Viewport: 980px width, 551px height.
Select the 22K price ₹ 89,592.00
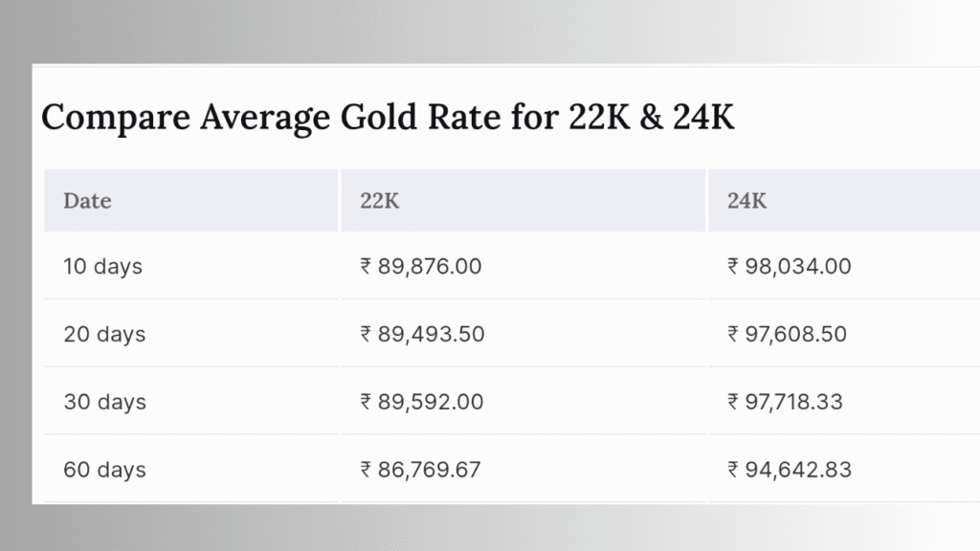pos(421,402)
